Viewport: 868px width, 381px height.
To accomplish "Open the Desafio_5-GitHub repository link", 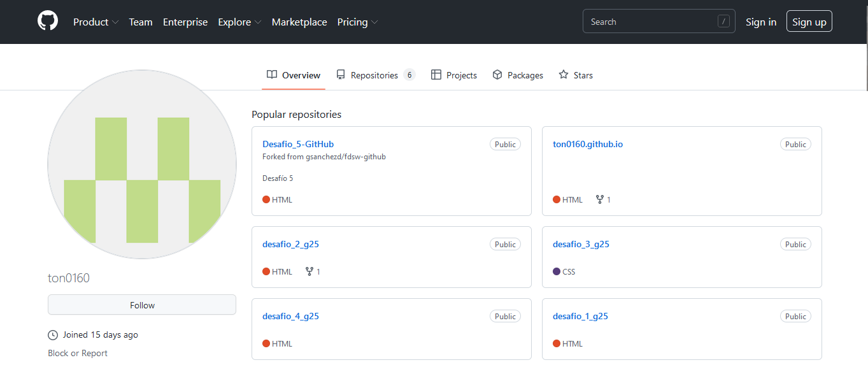I will point(298,144).
